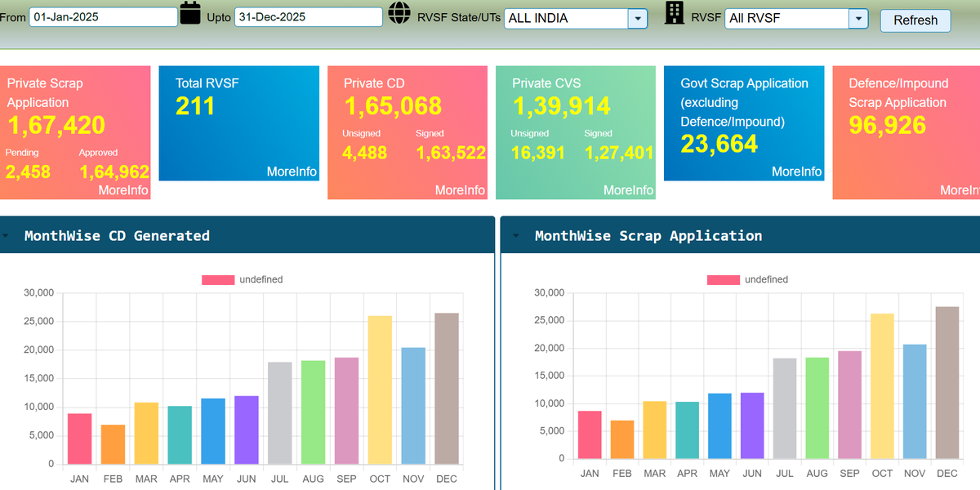Click the FEB bar in Scrap Application chart

621,439
